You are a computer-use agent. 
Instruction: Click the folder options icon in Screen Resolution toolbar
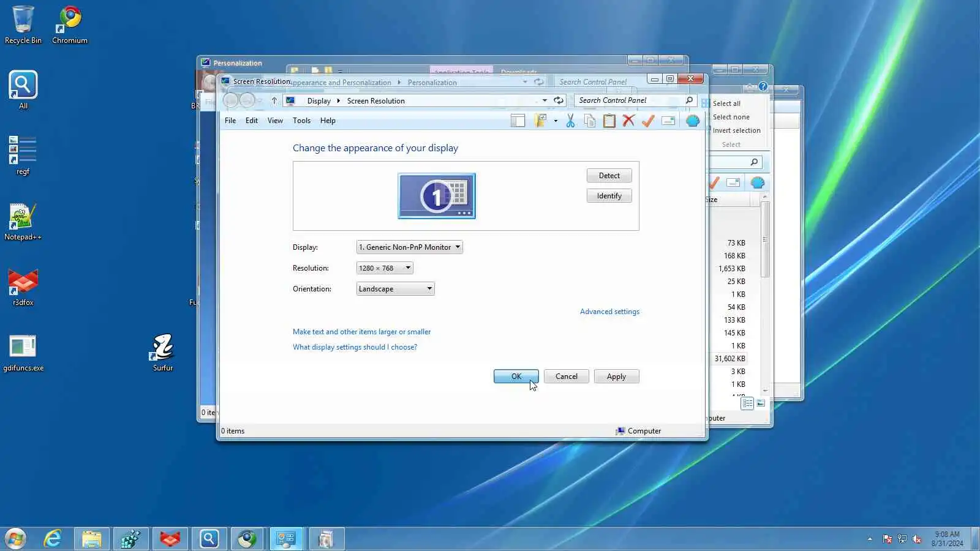point(540,121)
